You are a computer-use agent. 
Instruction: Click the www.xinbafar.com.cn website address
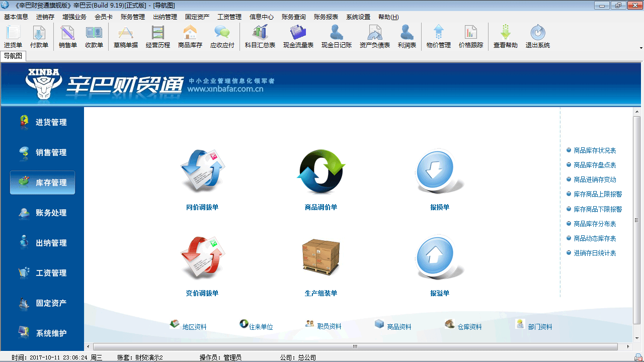(225, 89)
